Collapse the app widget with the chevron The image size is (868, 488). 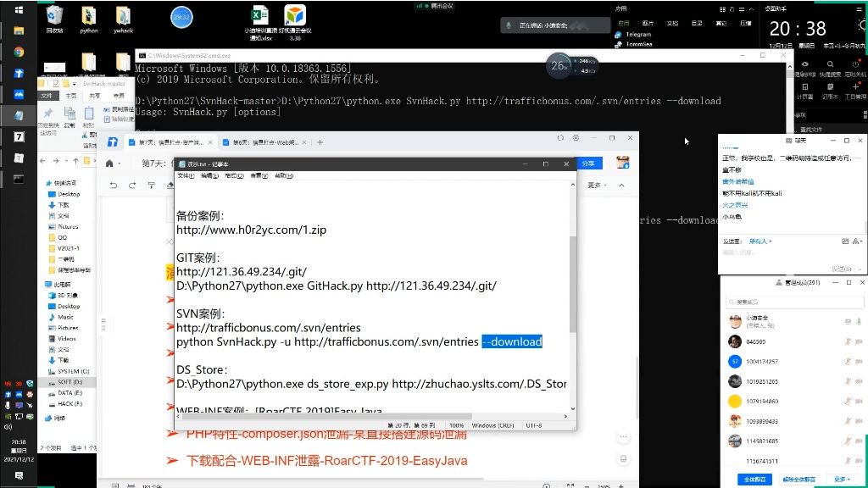point(751,9)
